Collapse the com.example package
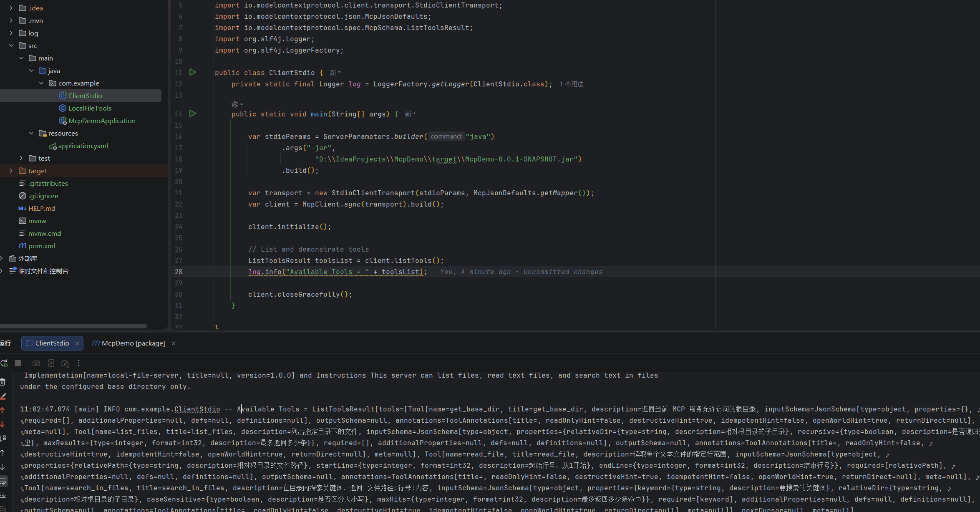980x512 pixels. pyautogui.click(x=41, y=83)
